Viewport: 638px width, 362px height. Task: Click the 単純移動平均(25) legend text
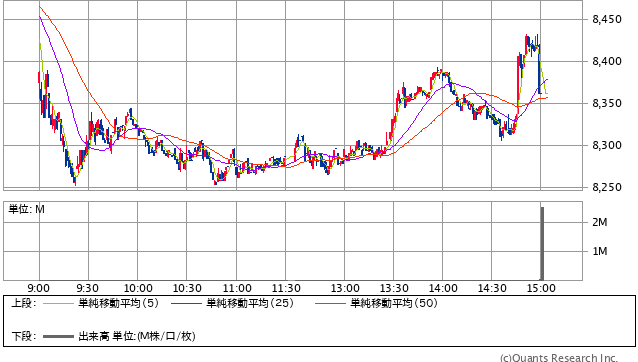pos(250,303)
